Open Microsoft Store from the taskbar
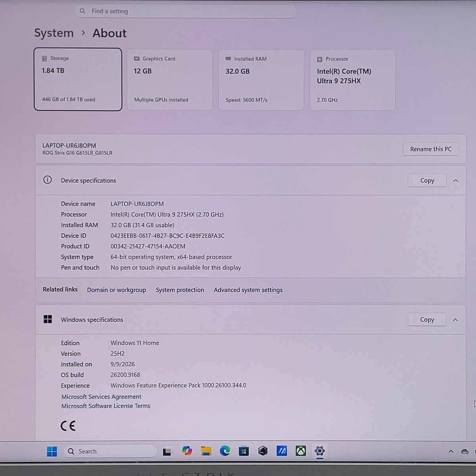Screen dimensions: 476x476 point(244,451)
